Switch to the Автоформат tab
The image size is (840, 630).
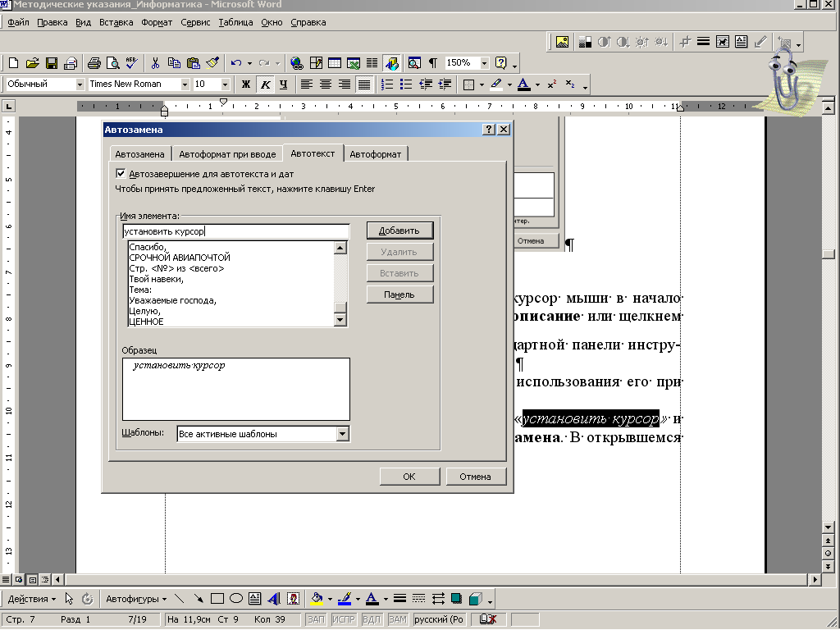(x=375, y=154)
